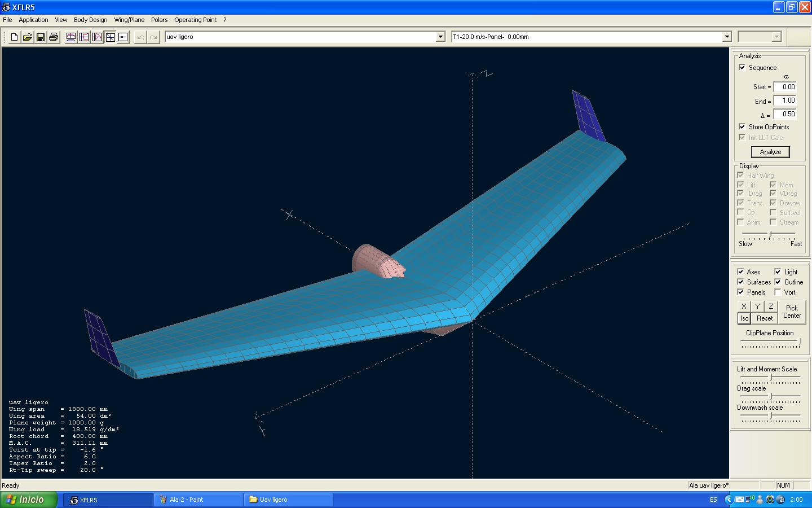The image size is (812, 508).
Task: Enable the Vort. checkbox
Action: 778,292
